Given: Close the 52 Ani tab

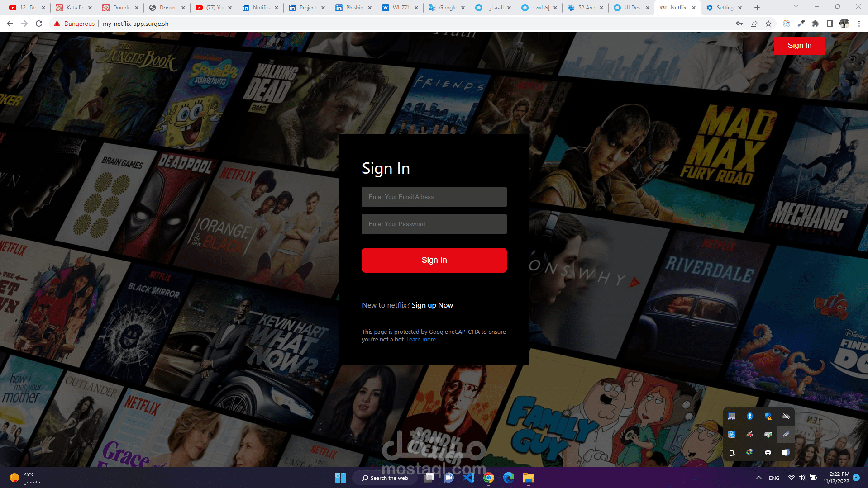Looking at the screenshot, I should click(x=601, y=8).
